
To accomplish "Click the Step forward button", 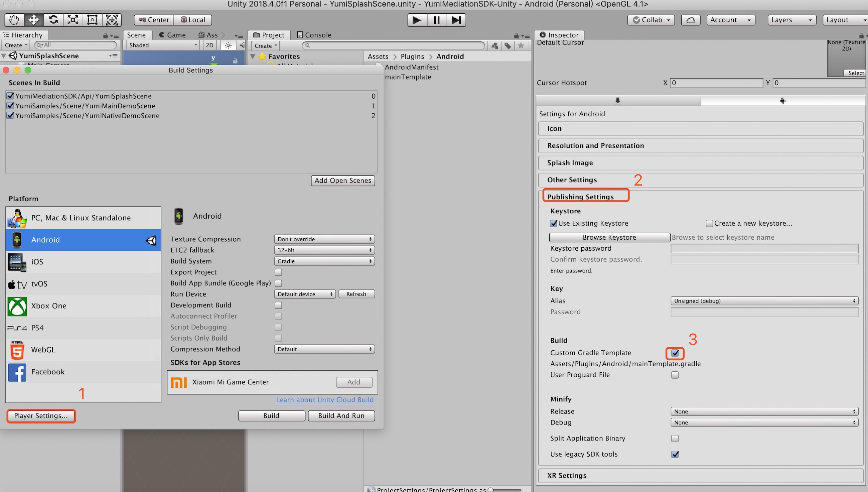I will (x=456, y=20).
